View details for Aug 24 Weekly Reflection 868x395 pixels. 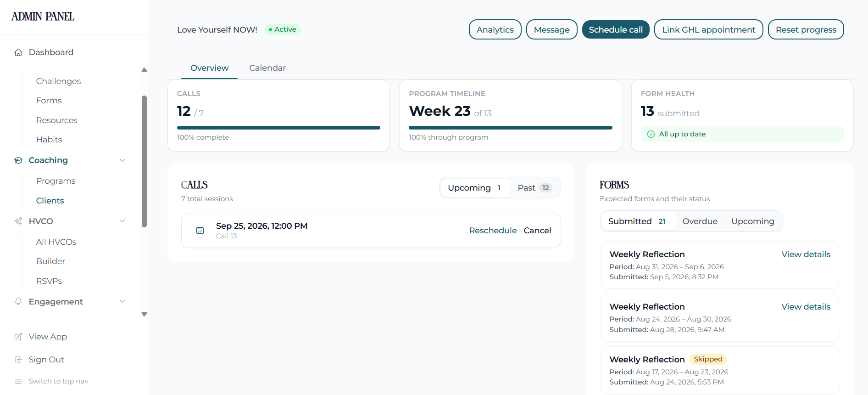click(806, 307)
